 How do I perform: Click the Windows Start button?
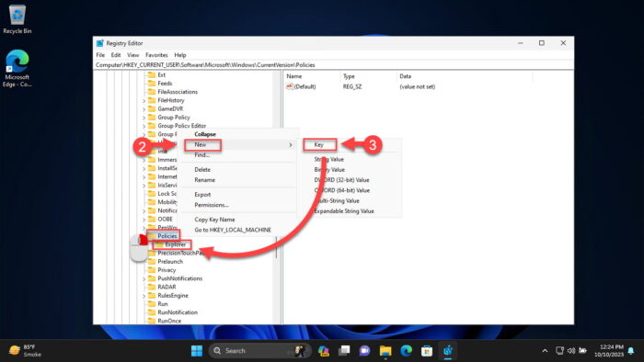[x=197, y=351]
